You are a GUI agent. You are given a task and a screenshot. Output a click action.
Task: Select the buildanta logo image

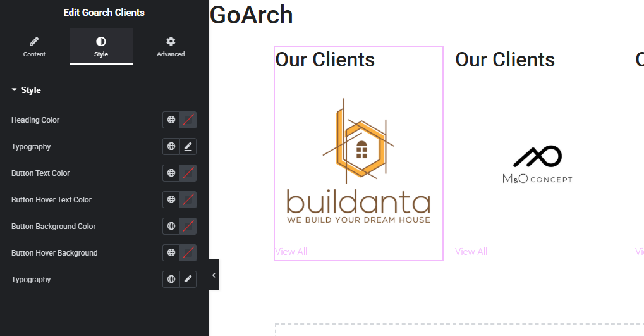pyautogui.click(x=358, y=161)
